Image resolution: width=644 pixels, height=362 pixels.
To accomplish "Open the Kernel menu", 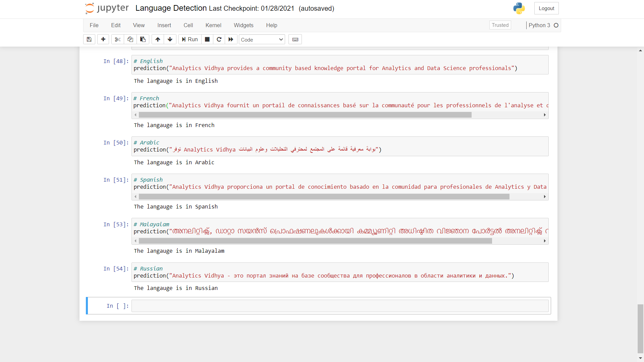I will tap(213, 25).
